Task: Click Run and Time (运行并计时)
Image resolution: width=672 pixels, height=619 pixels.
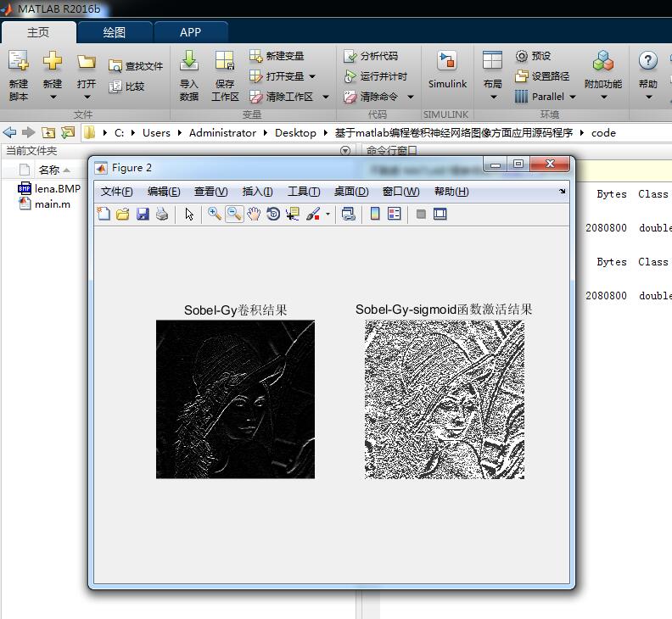Action: pyautogui.click(x=375, y=76)
